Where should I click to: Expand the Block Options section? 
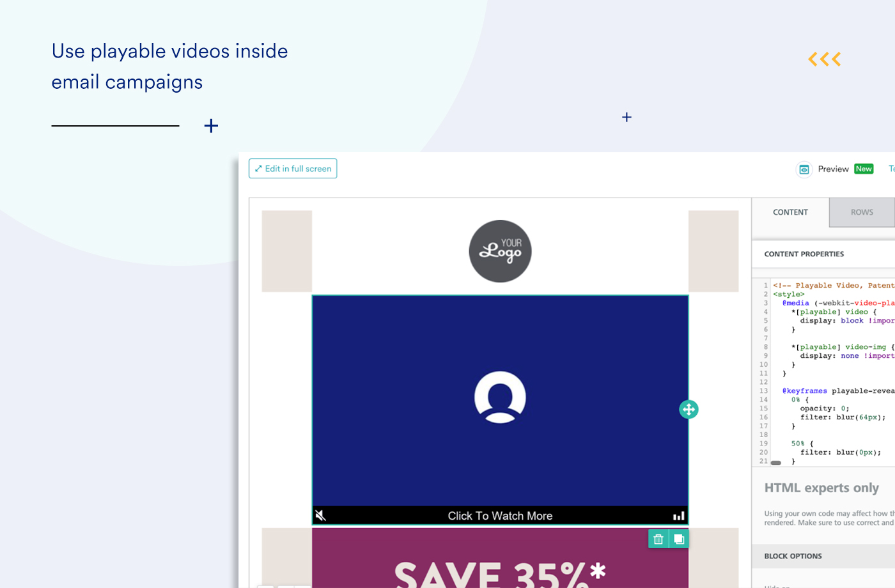(793, 556)
